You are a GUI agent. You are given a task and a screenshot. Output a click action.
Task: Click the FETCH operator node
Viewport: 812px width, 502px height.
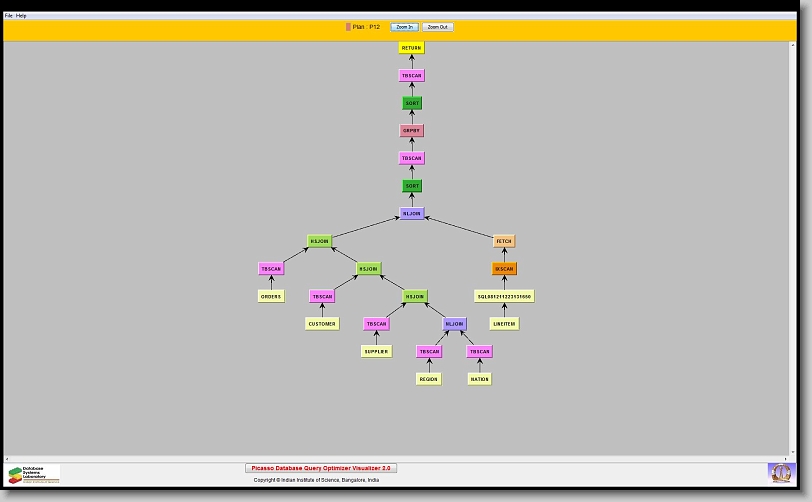[504, 241]
